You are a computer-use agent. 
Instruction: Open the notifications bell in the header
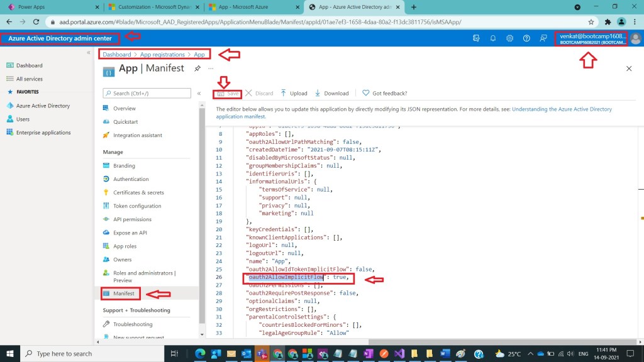pyautogui.click(x=493, y=38)
